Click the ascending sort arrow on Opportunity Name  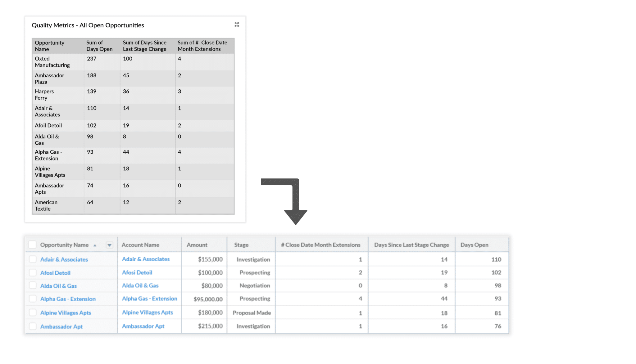click(95, 245)
